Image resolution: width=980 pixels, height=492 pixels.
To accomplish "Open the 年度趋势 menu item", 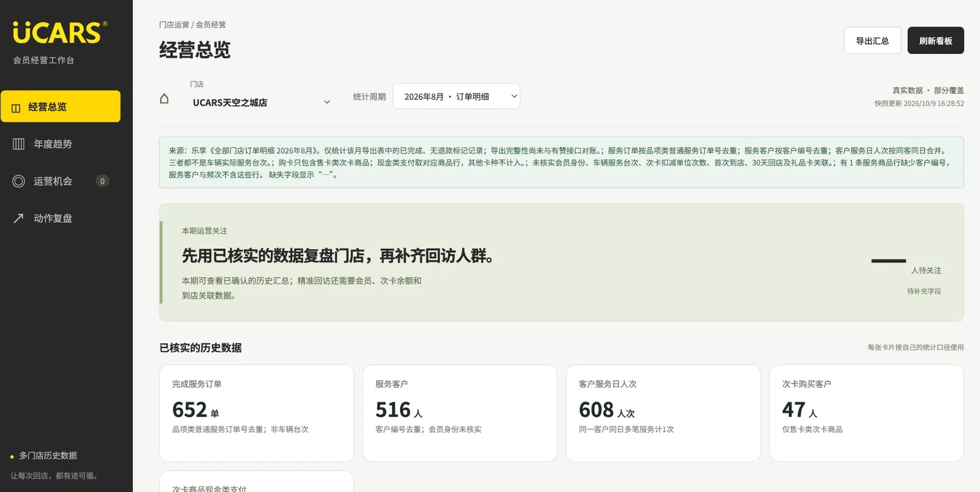I will click(x=61, y=144).
